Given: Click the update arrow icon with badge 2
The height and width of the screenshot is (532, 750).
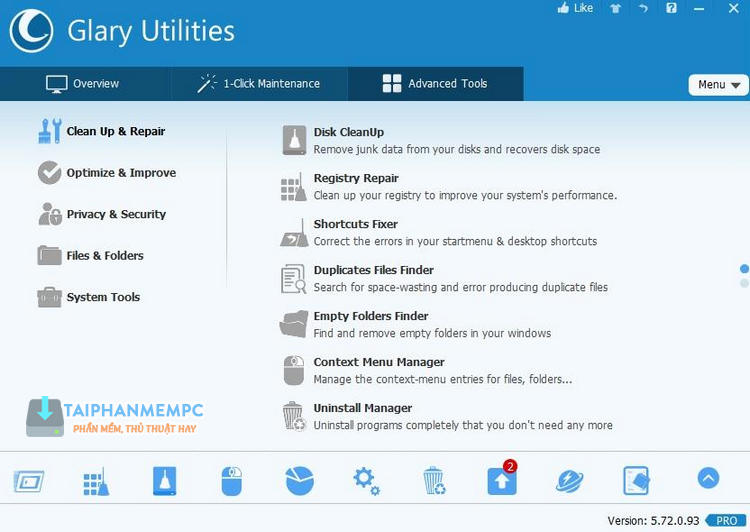Looking at the screenshot, I should [x=501, y=481].
